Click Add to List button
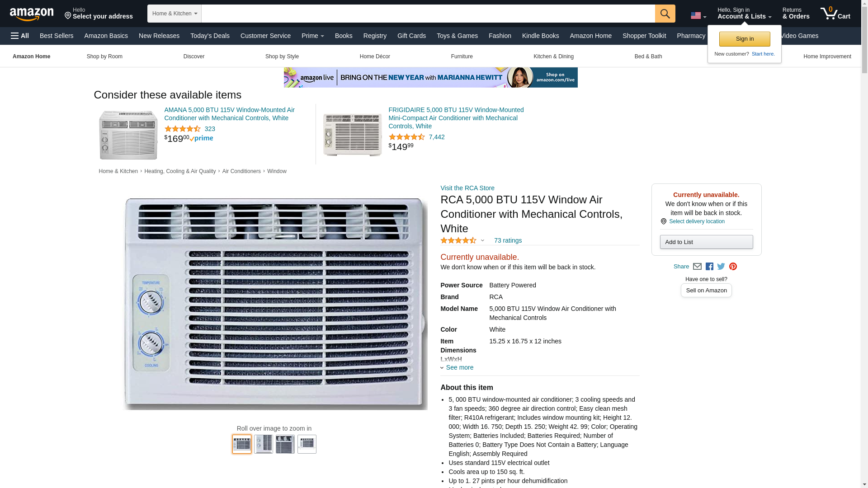This screenshot has width=868, height=488. click(706, 242)
